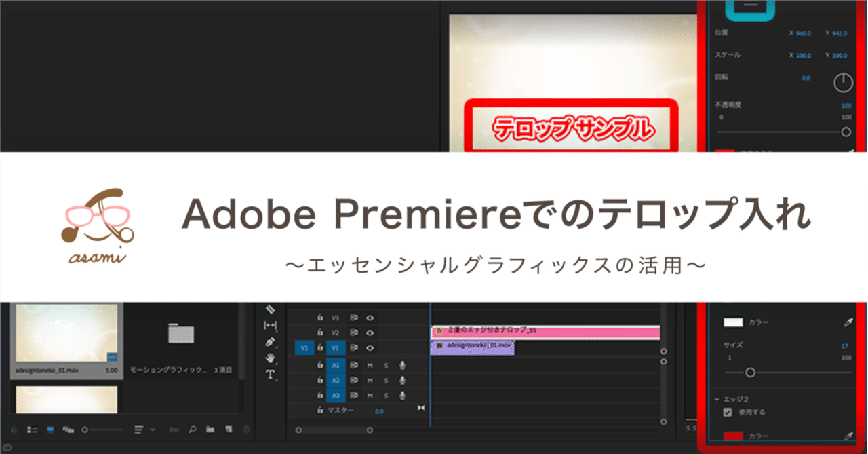Select the Razor tool in the toolbar
Screen dimensions: 868x454
point(270,309)
